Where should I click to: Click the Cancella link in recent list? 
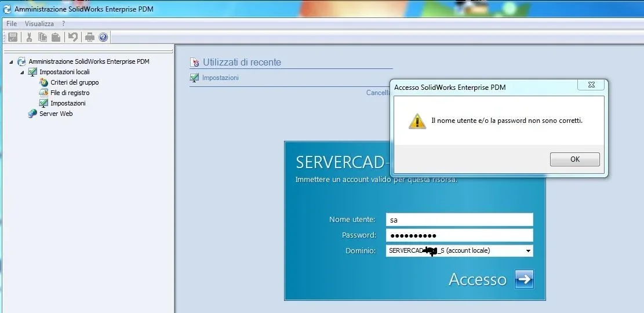(x=378, y=93)
